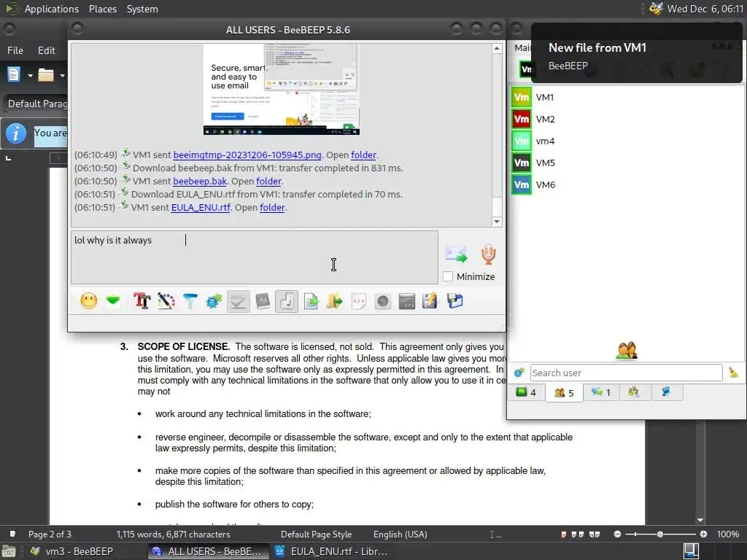The height and width of the screenshot is (560, 747).
Task: Click the two-people users icon above search
Action: pos(627,351)
